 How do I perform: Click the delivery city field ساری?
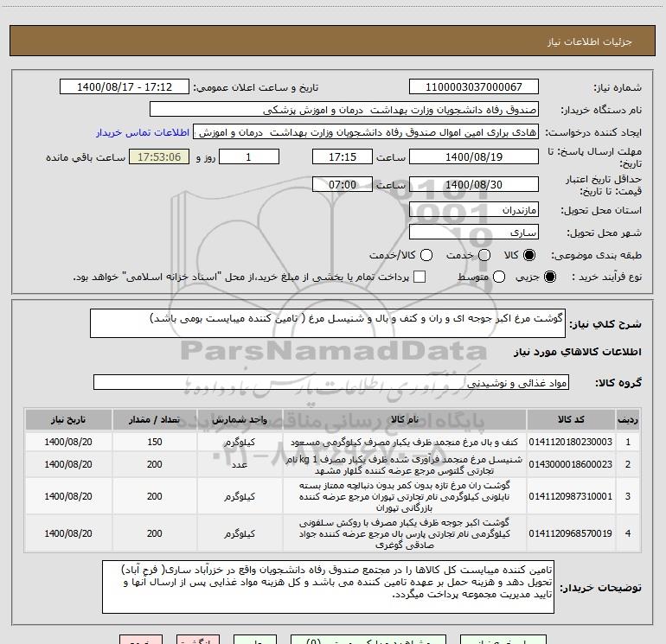click(x=474, y=233)
